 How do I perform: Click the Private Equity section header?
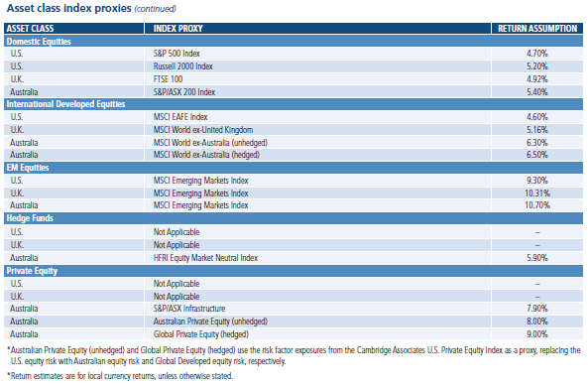point(294,271)
